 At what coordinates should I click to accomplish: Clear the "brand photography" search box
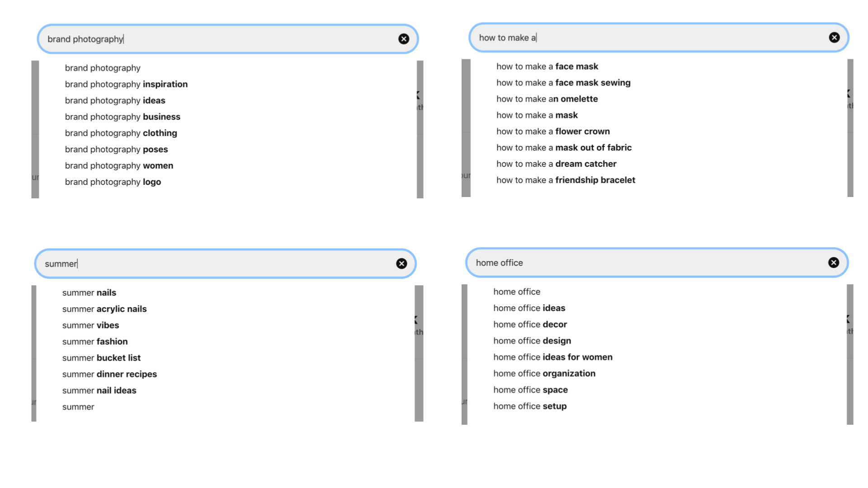404,39
